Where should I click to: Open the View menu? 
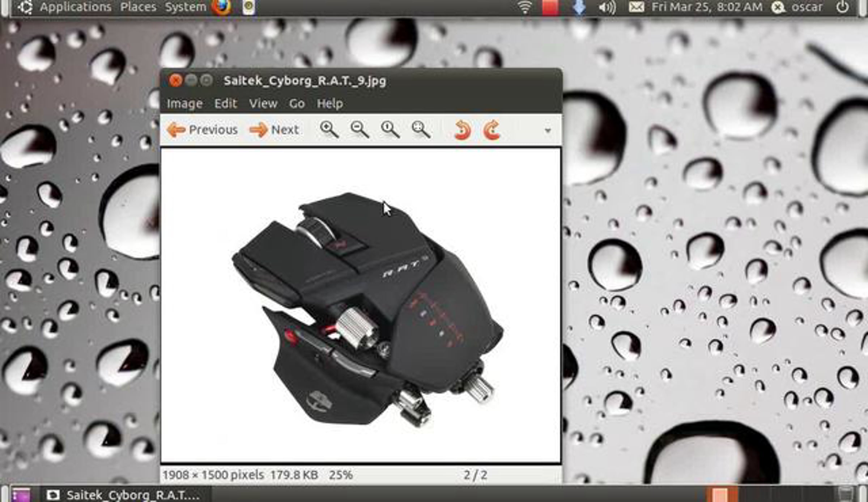[x=263, y=104]
